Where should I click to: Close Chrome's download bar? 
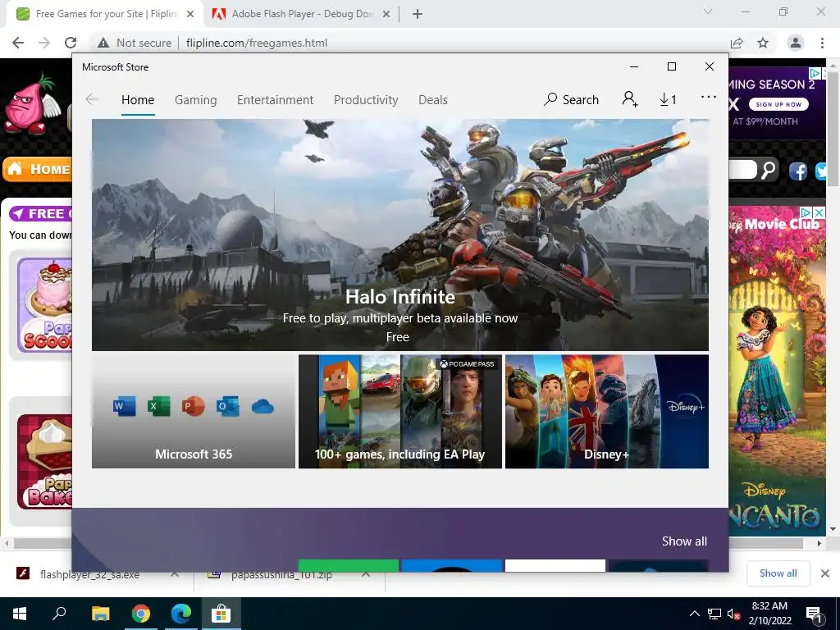(x=825, y=573)
